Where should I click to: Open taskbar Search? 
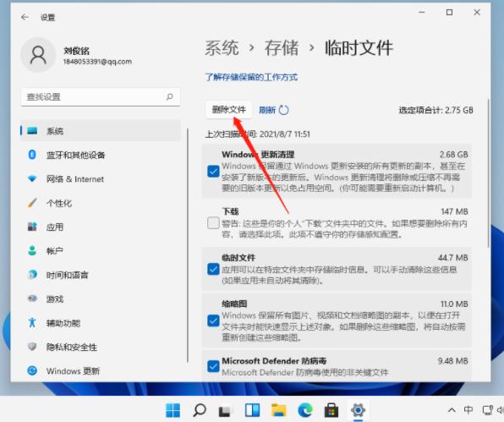pyautogui.click(x=200, y=410)
